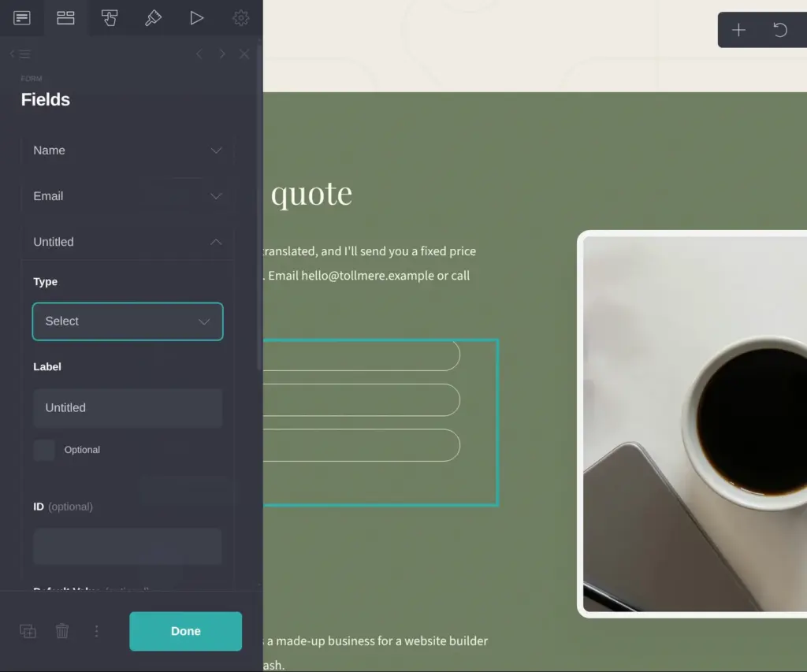Open the tab with the pointer-hand icon
This screenshot has width=807, height=672.
[109, 18]
